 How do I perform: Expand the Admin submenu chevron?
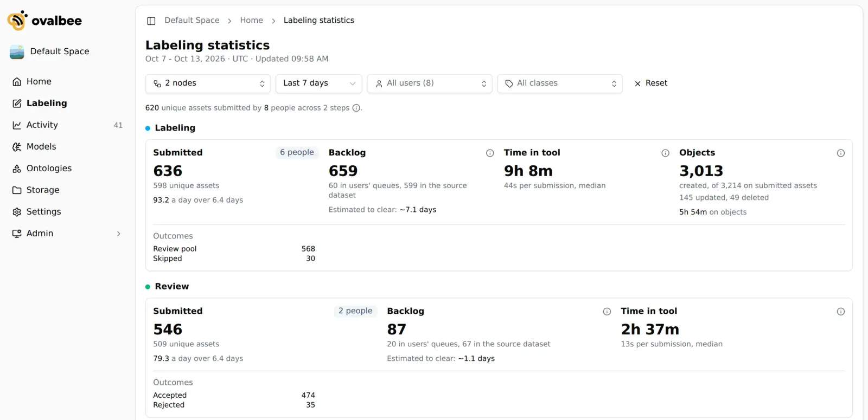tap(119, 234)
